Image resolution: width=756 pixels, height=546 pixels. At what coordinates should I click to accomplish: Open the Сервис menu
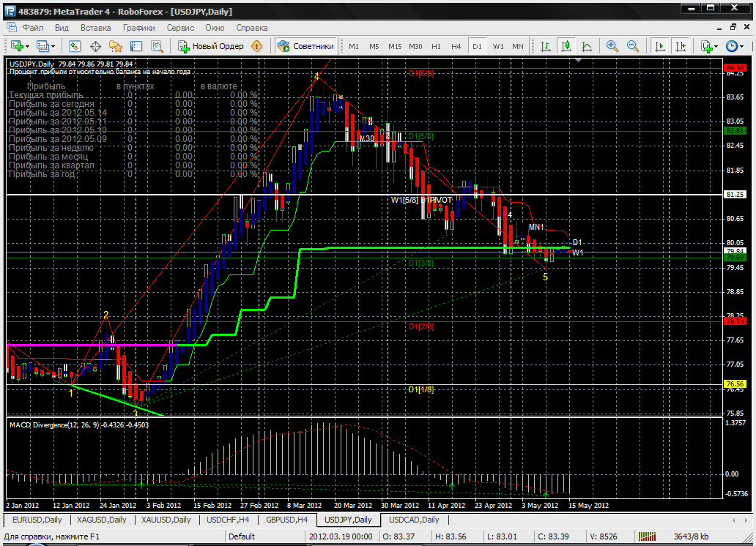[x=180, y=28]
